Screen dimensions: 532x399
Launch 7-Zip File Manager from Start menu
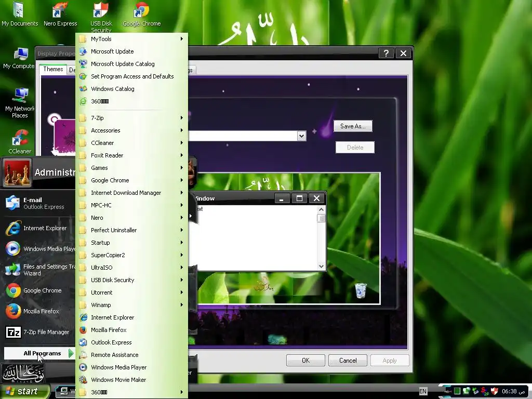click(x=38, y=332)
